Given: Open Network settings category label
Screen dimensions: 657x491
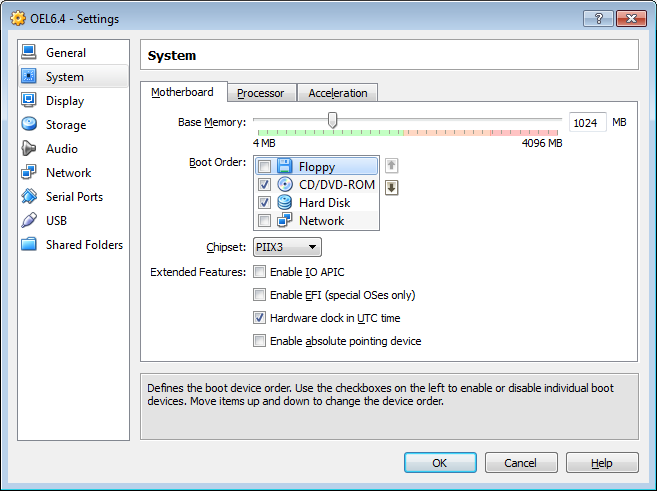Looking at the screenshot, I should point(68,173).
